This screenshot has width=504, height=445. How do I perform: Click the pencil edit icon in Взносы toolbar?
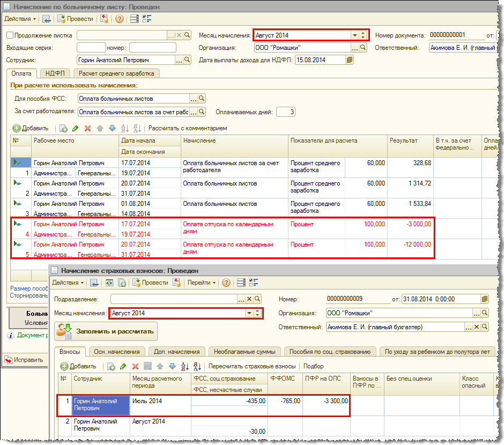pyautogui.click(x=123, y=366)
